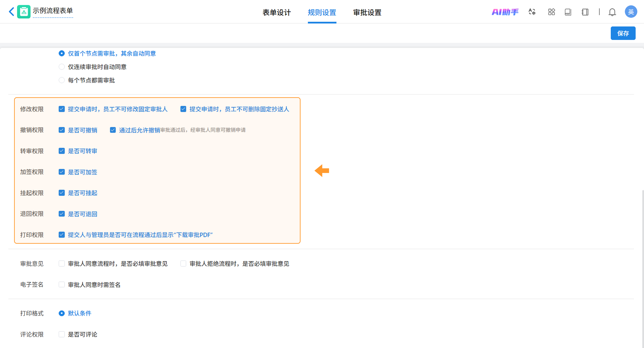Toggle 是否可加签 checkbox

click(62, 172)
